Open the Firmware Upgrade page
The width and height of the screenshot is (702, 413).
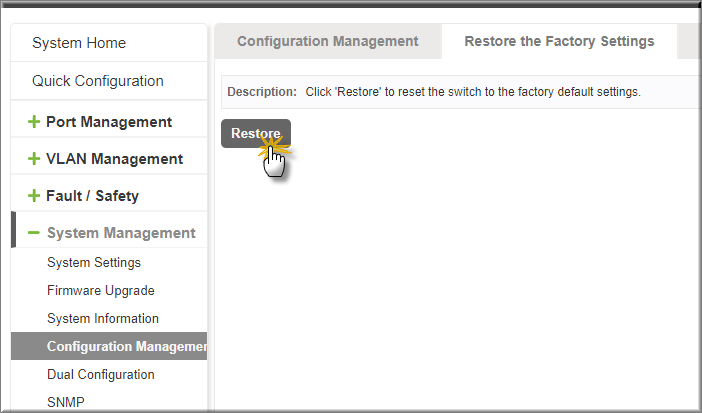101,291
